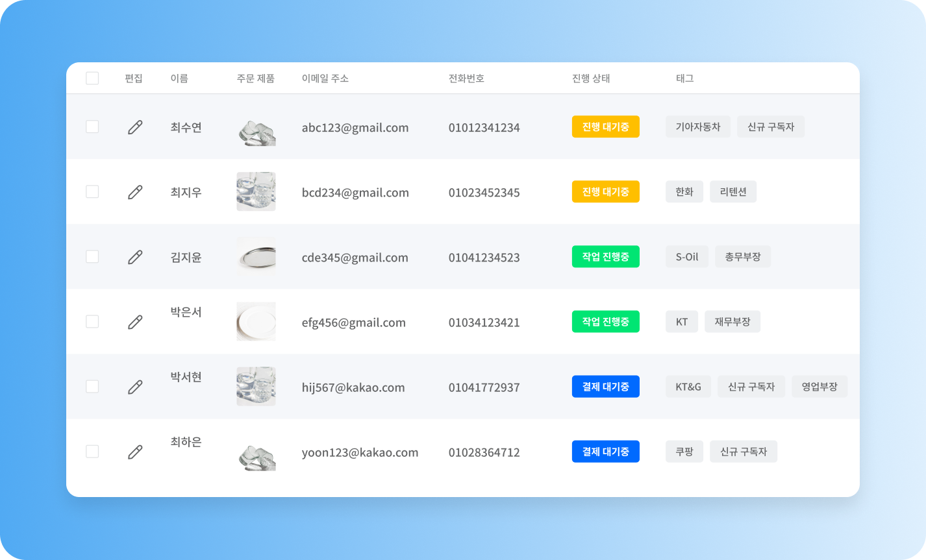Click the 진행 대기중 badge for 최수연
Screen dimensions: 926x560
[605, 127]
